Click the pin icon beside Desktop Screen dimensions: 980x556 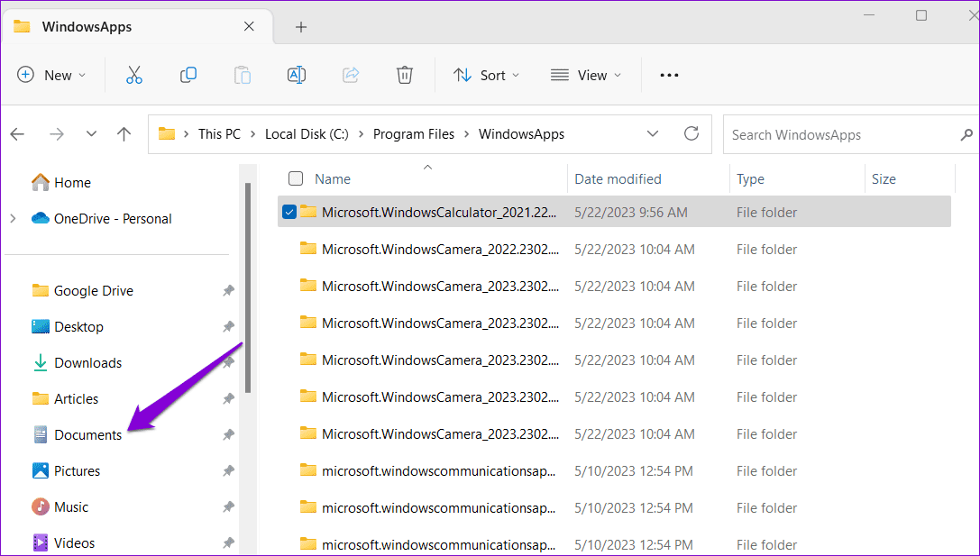pyautogui.click(x=229, y=327)
